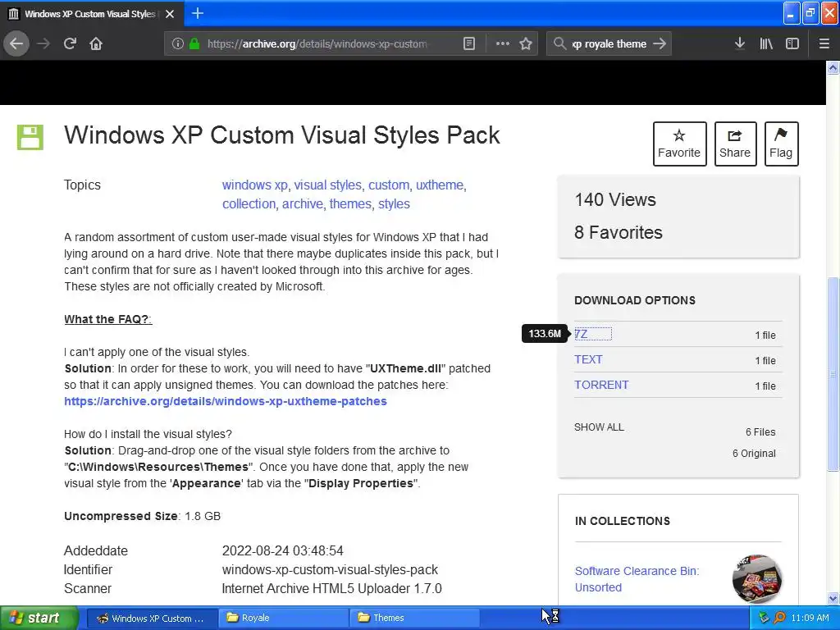This screenshot has width=840, height=630.
Task: Open the 'uxtheme' topic link
Action: pyautogui.click(x=440, y=185)
